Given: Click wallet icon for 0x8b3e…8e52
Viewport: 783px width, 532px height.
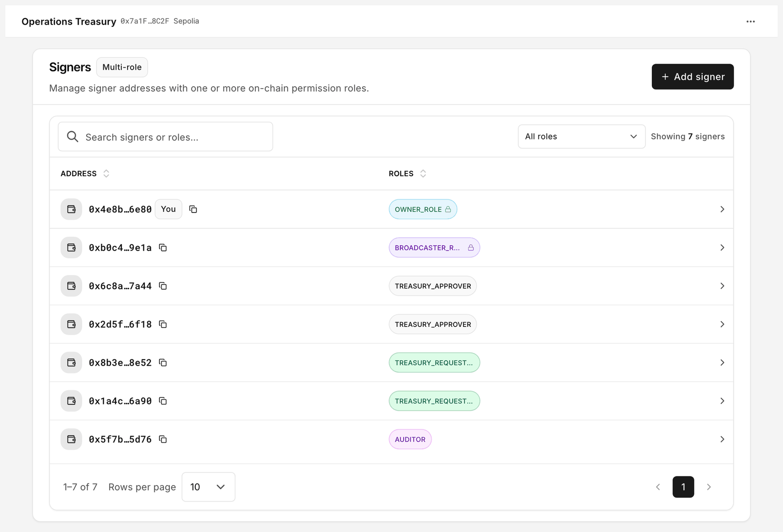Looking at the screenshot, I should [x=71, y=363].
